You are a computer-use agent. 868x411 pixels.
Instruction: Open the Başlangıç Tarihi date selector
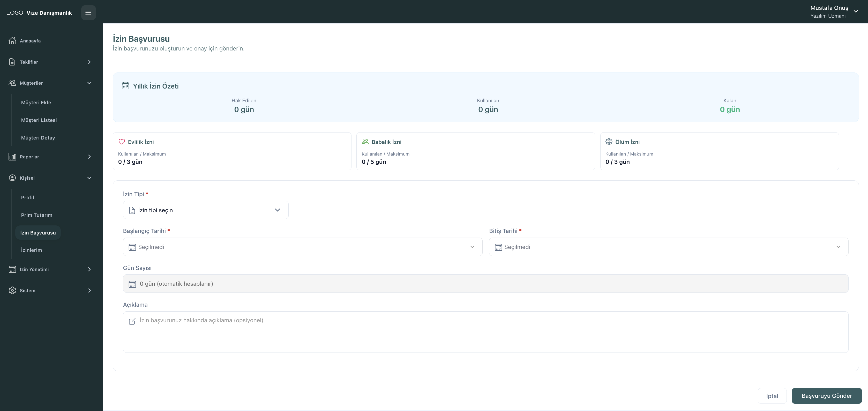coord(302,247)
